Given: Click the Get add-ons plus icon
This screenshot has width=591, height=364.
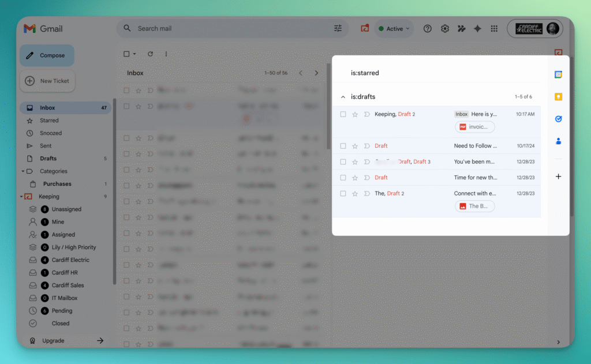Looking at the screenshot, I should [x=558, y=177].
